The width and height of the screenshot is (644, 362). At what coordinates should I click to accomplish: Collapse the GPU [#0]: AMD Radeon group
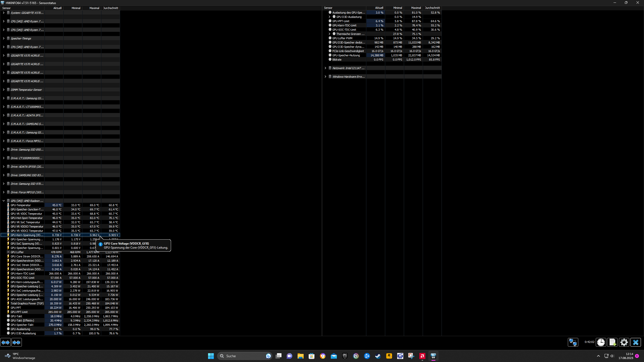pos(4,201)
